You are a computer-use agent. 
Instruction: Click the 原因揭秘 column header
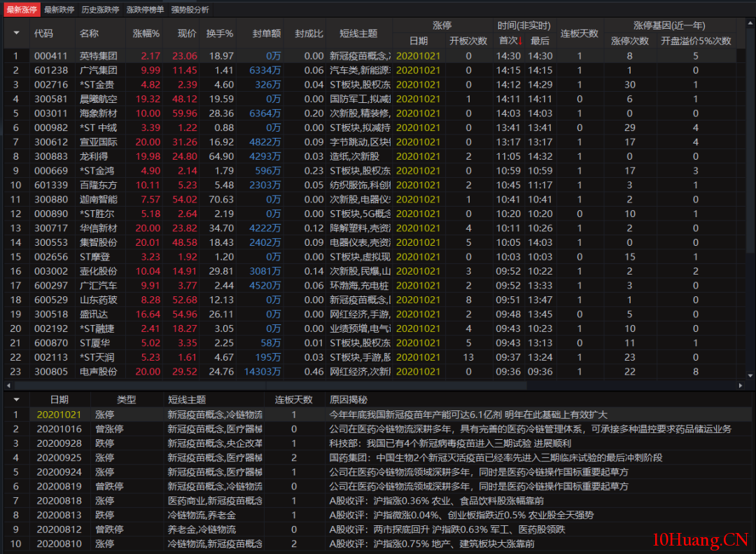(x=348, y=399)
